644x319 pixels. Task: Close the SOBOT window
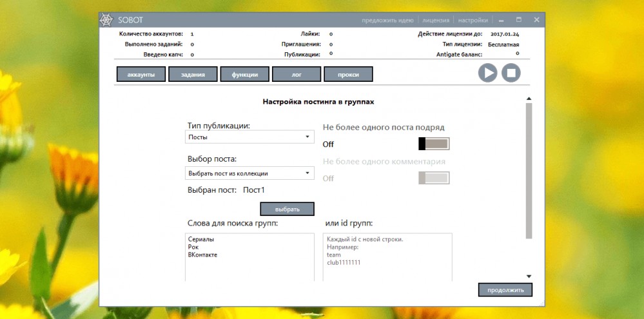click(536, 20)
